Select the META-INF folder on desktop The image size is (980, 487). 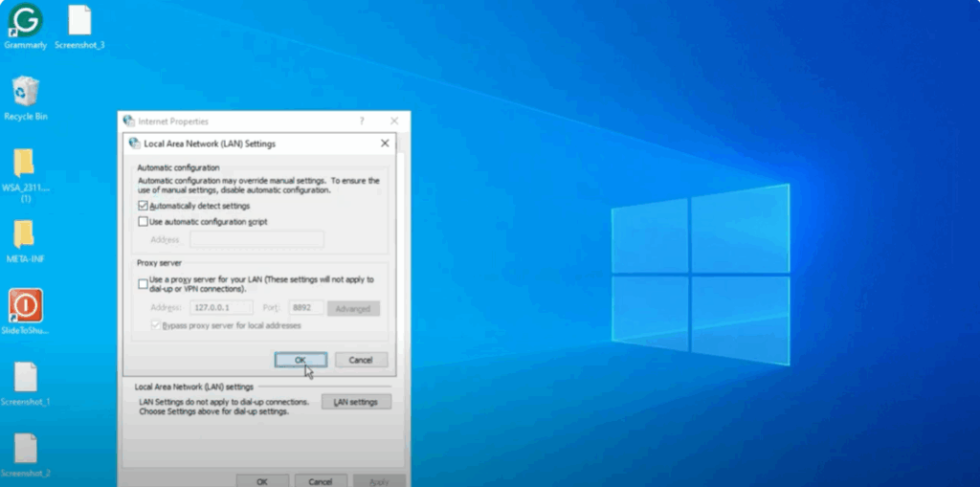(24, 234)
